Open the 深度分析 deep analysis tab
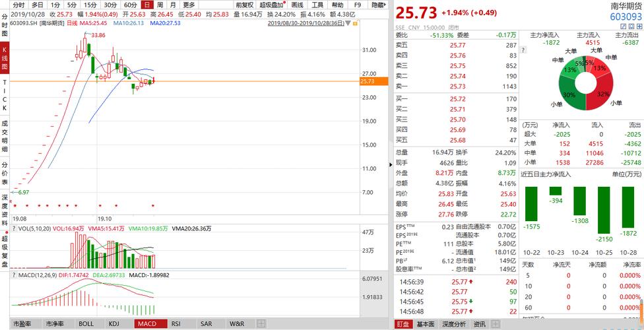 453,324
